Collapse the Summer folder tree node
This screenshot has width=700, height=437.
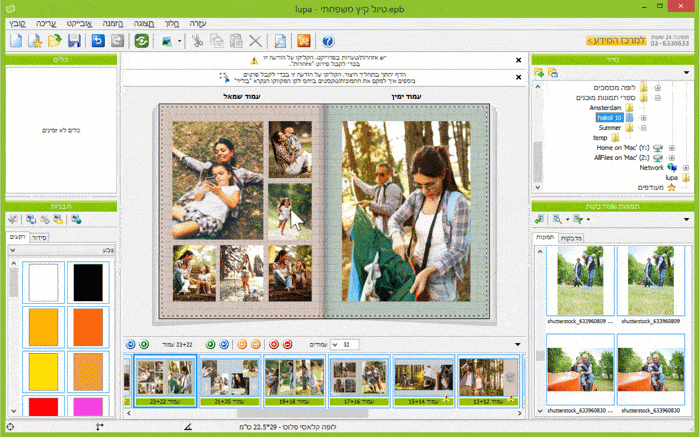point(643,128)
